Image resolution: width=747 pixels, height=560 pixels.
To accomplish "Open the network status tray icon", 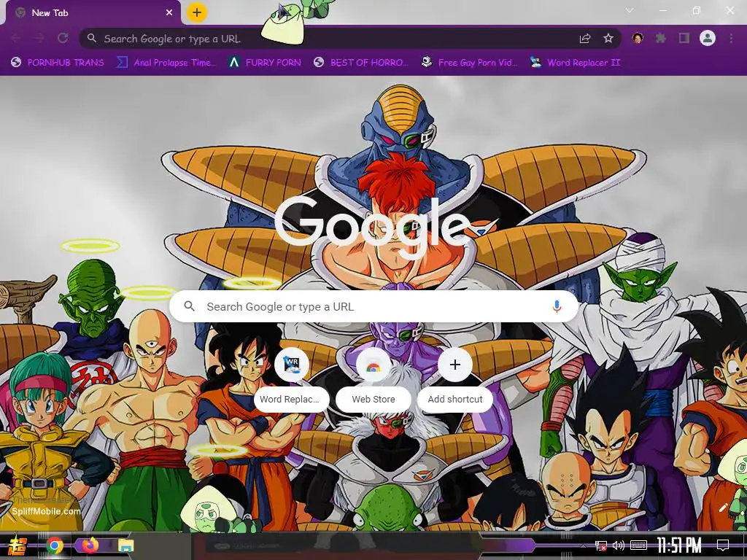I will coord(601,545).
